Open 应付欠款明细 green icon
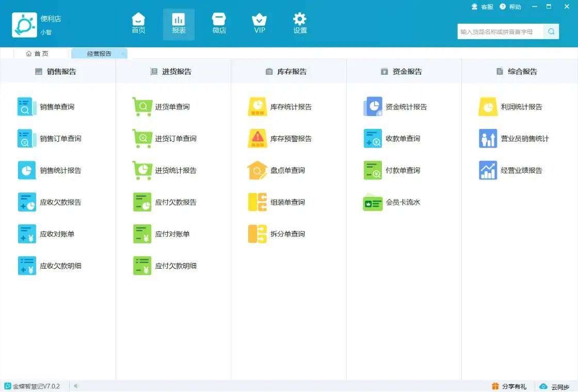 tap(142, 266)
